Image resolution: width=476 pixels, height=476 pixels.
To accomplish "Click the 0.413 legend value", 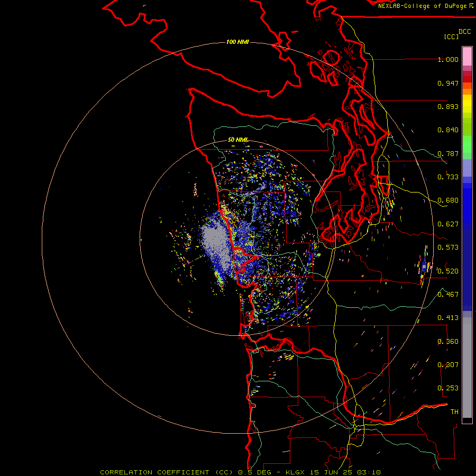I will point(448,318).
